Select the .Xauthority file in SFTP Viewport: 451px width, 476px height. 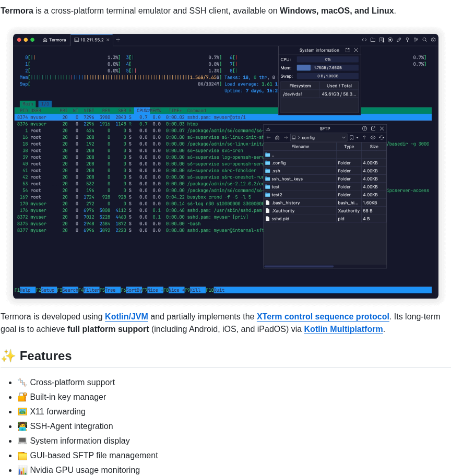[325, 211]
